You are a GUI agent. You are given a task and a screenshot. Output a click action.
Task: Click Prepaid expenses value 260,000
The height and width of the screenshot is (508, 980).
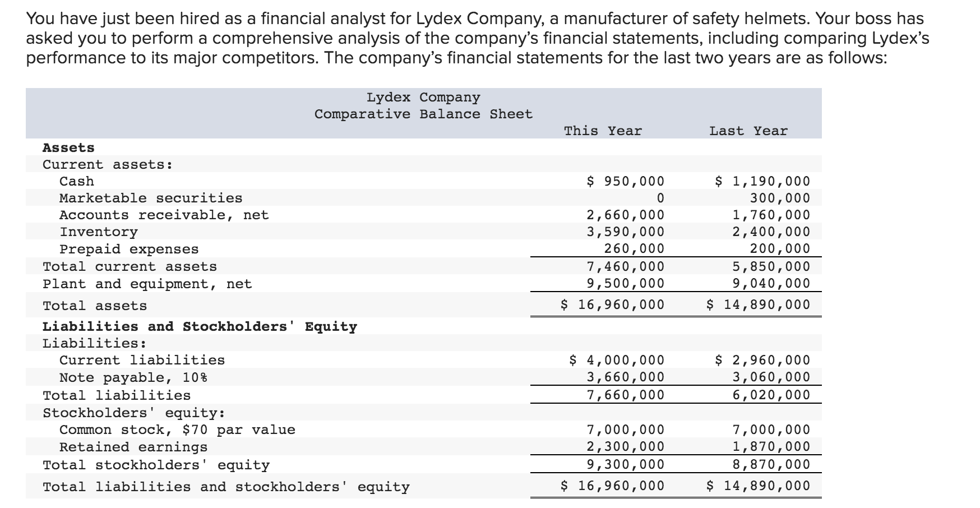634,249
